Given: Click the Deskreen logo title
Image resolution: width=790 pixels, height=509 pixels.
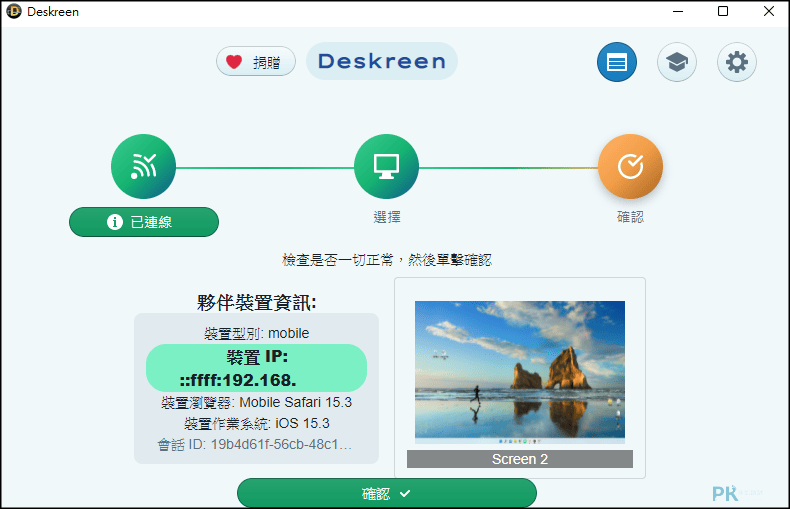Looking at the screenshot, I should [x=382, y=61].
